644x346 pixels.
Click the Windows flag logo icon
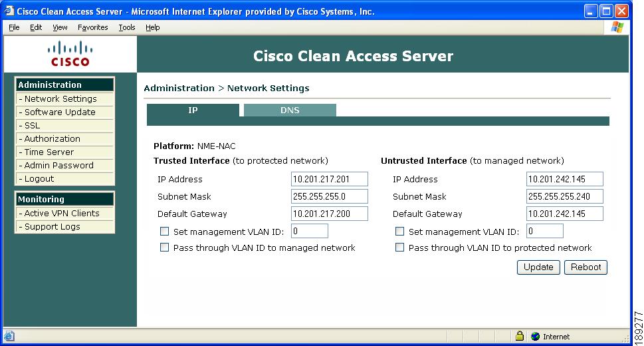click(x=617, y=27)
